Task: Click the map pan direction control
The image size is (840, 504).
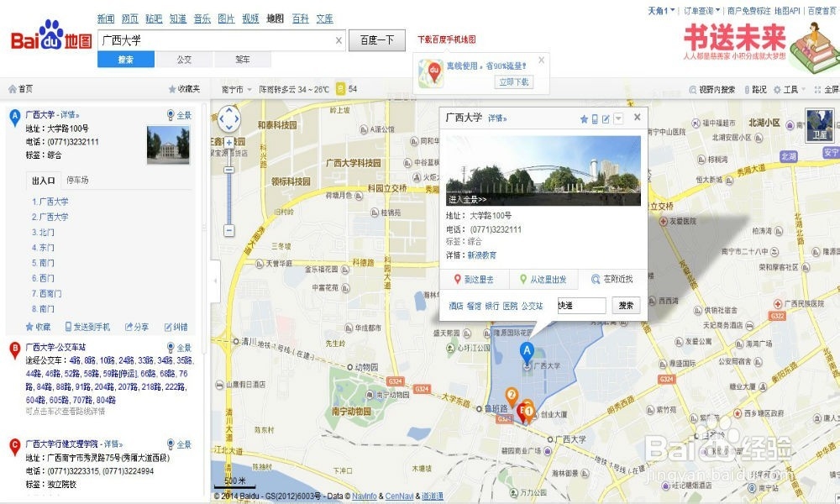Action: click(228, 118)
